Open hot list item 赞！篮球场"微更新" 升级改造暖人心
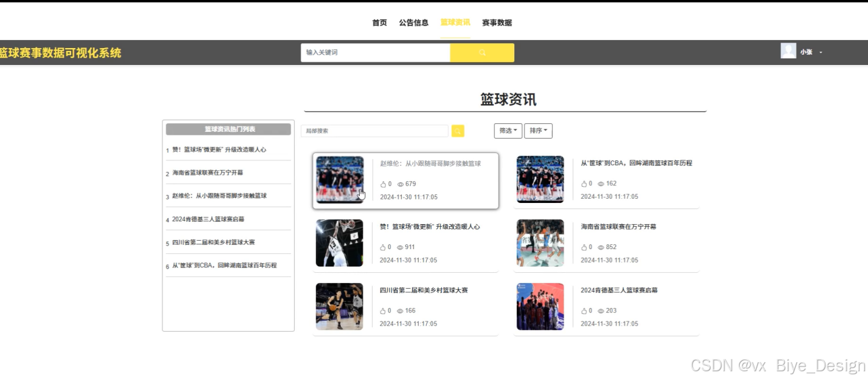 219,149
